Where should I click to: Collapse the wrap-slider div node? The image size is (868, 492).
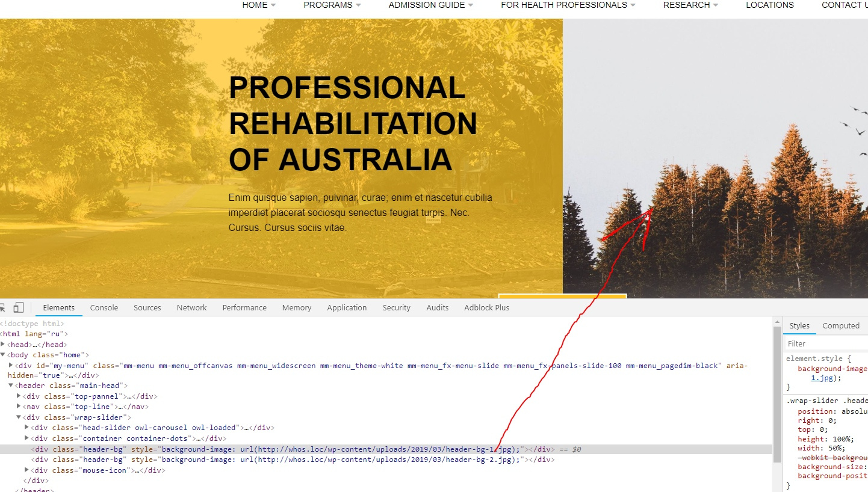(x=19, y=417)
